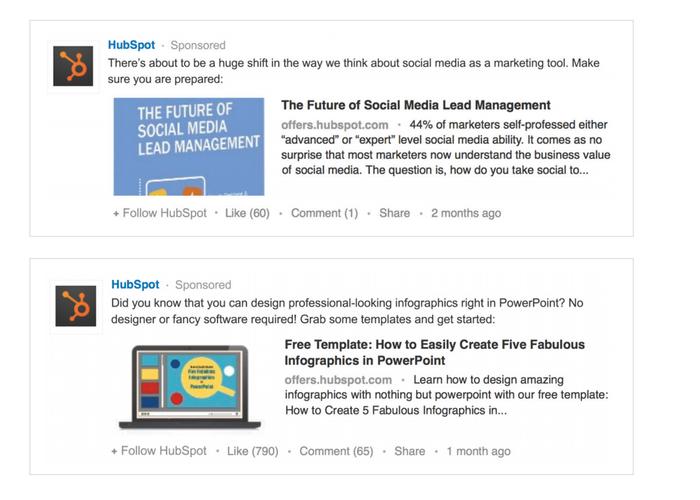
Task: Open The Future of Social Media Lead Management headline
Action: (416, 105)
